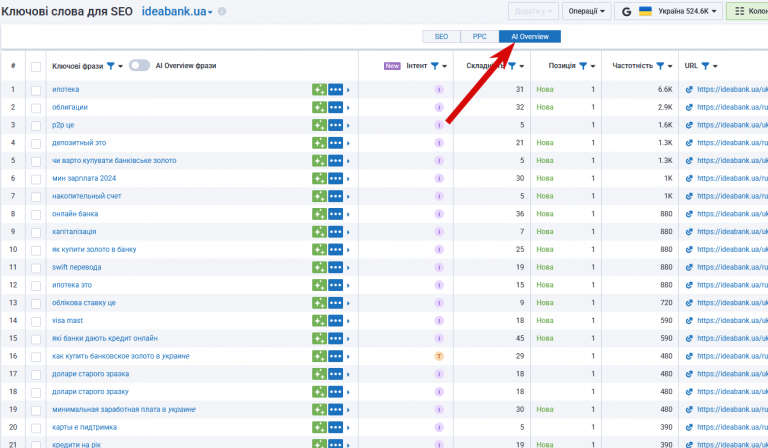Screen dimensions: 768x448
Task: Open sort arrow on Позиція column
Action: point(593,67)
